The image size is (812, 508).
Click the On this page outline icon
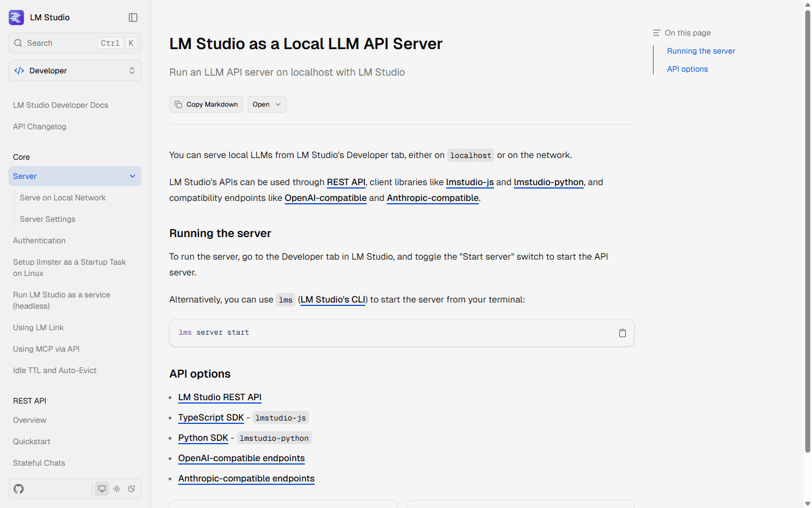[656, 33]
